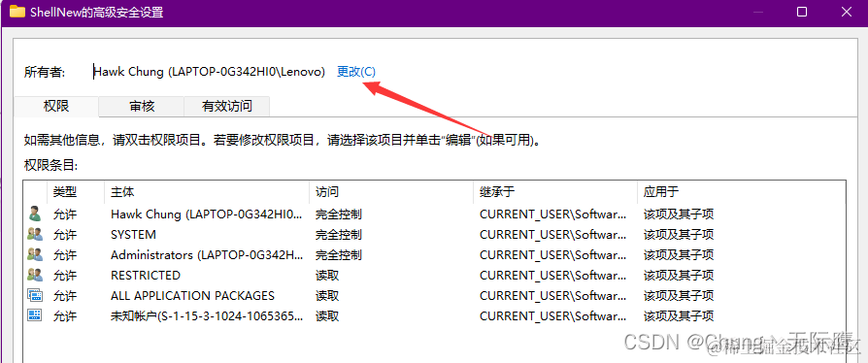Click 完全控制 in the Administrators row
The width and height of the screenshot is (868, 363).
click(339, 254)
